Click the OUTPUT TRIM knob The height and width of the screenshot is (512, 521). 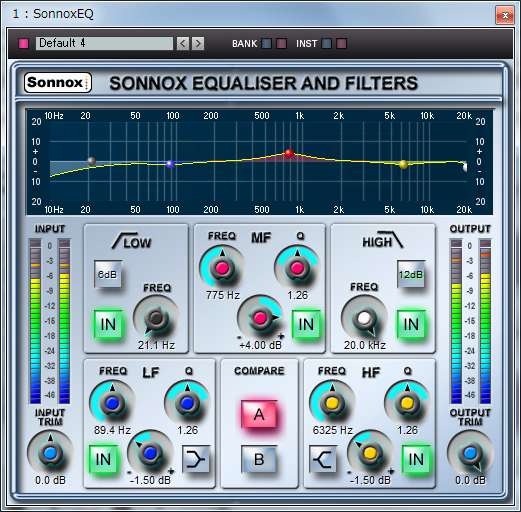tap(470, 453)
